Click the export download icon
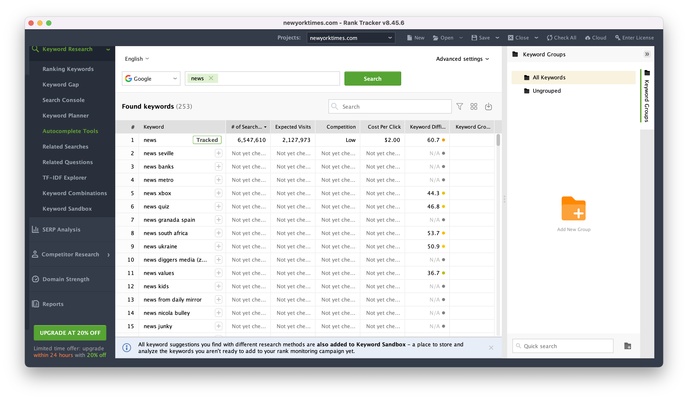 (x=488, y=107)
